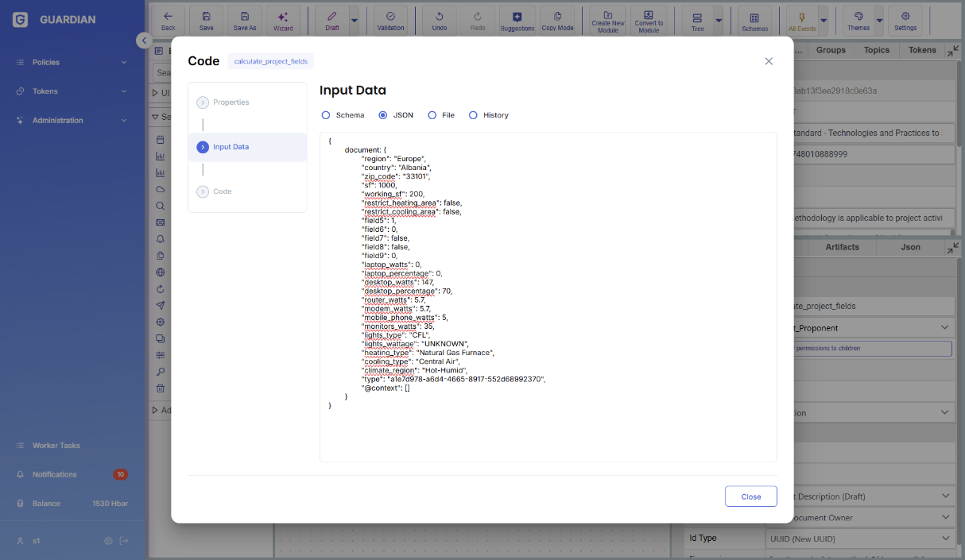The height and width of the screenshot is (560, 965).
Task: Click the Close button in dialog
Action: click(x=750, y=496)
